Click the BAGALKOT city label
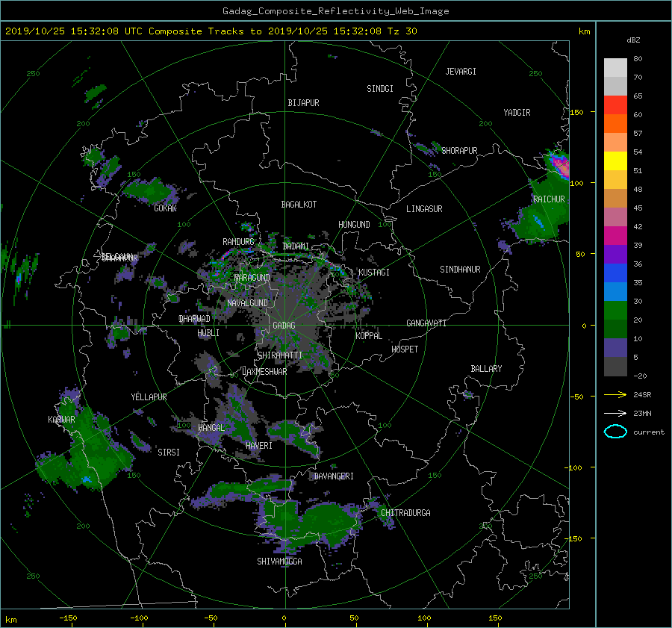This screenshot has height=628, width=672. pos(299,205)
